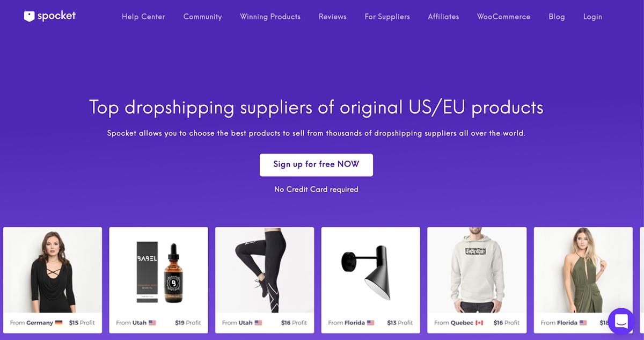Click the US flag on wall lamp card
Viewport: 644px width, 340px height.
pyautogui.click(x=370, y=323)
